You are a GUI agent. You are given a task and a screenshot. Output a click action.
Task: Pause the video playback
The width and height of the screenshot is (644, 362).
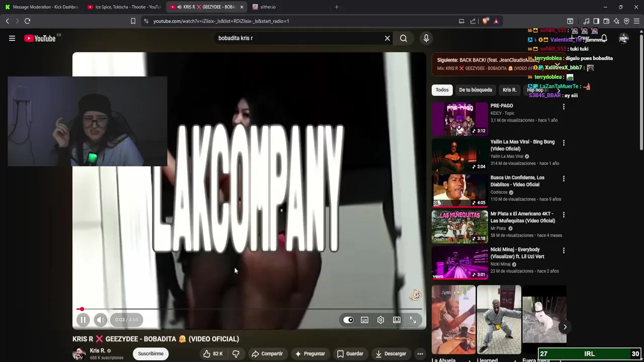click(83, 320)
